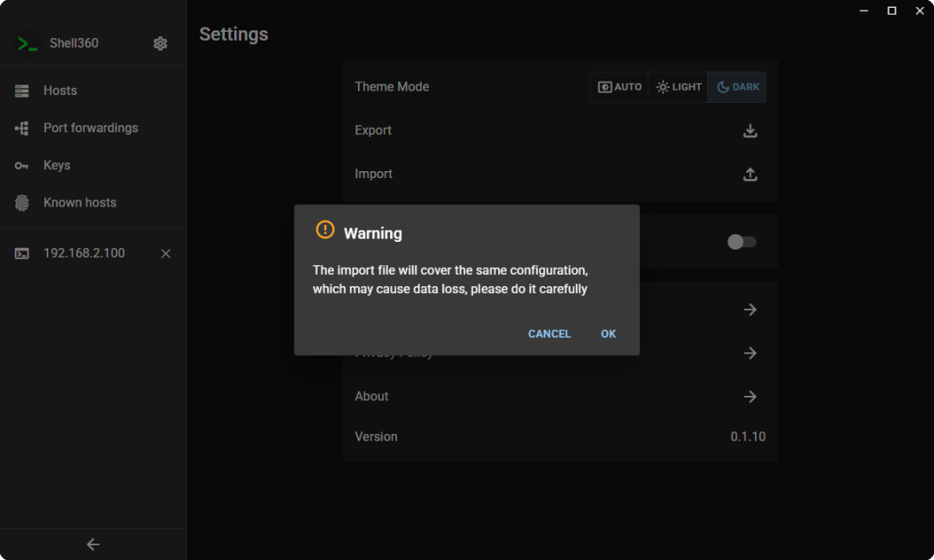Switch to LIGHT theme mode
The width and height of the screenshot is (934, 560).
pos(679,87)
